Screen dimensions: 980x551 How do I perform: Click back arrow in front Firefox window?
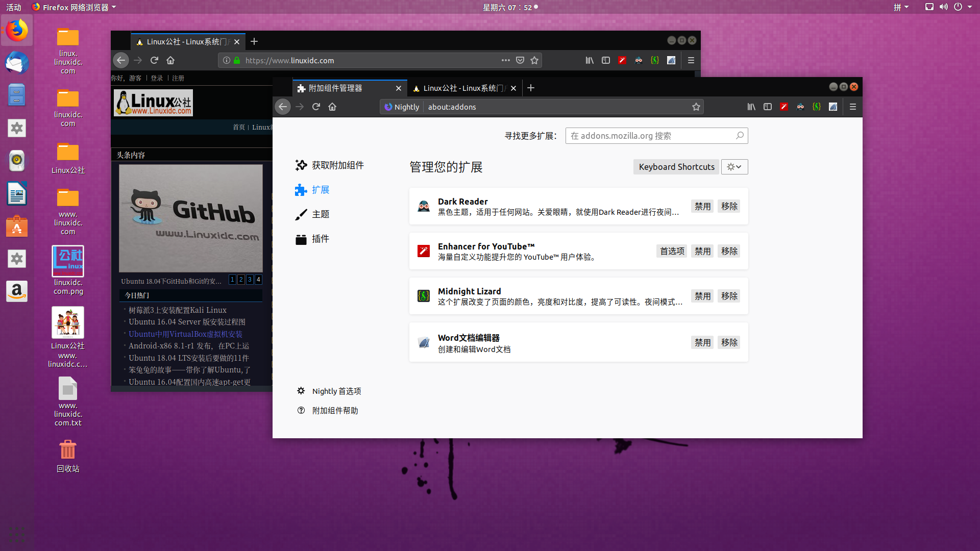pos(283,107)
